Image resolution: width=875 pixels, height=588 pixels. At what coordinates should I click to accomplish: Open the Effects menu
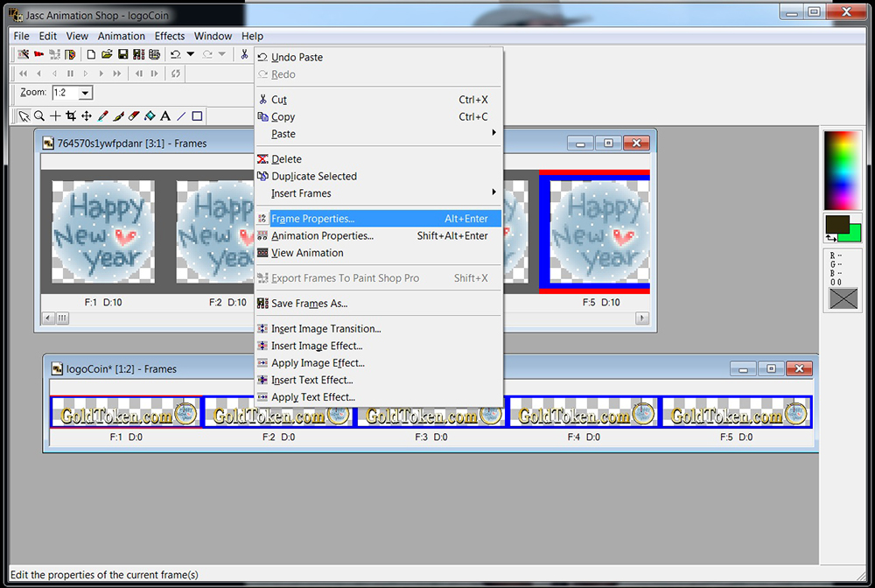(169, 36)
